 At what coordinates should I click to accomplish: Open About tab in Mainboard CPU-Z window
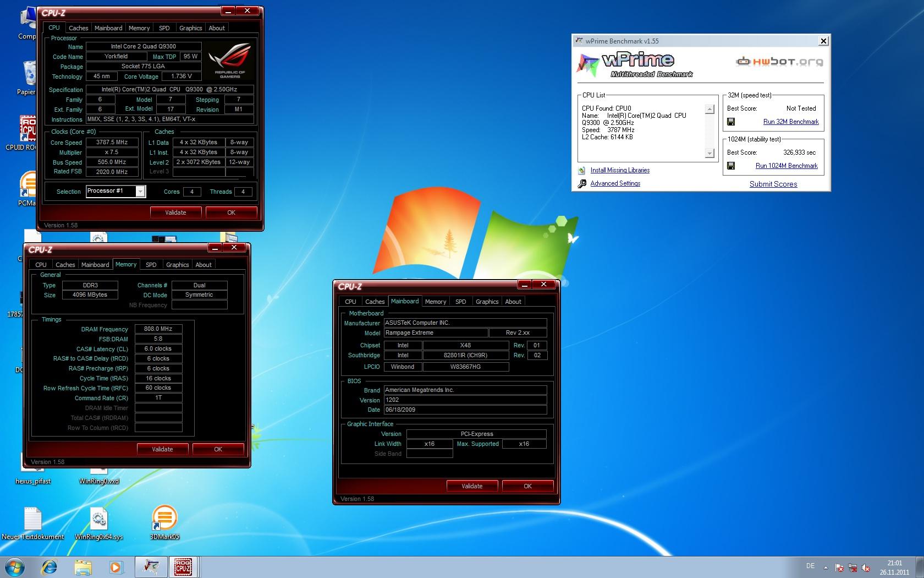[513, 302]
